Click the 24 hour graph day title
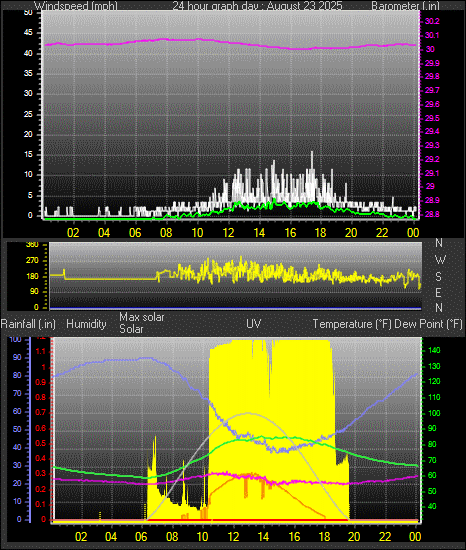The width and height of the screenshot is (466, 550). 257,6
